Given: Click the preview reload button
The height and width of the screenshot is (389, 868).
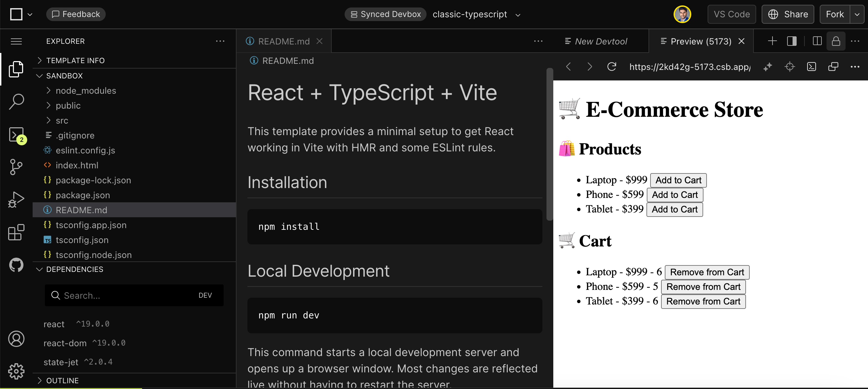Looking at the screenshot, I should tap(611, 67).
